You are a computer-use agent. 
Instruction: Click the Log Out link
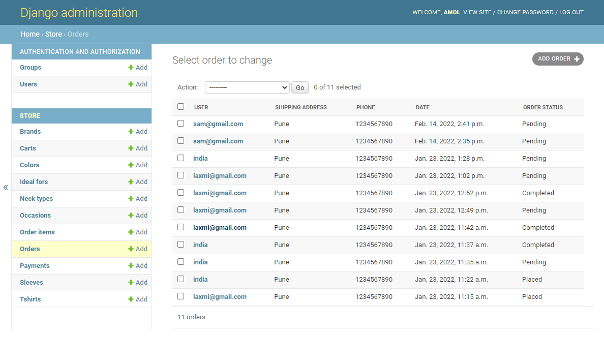(571, 12)
